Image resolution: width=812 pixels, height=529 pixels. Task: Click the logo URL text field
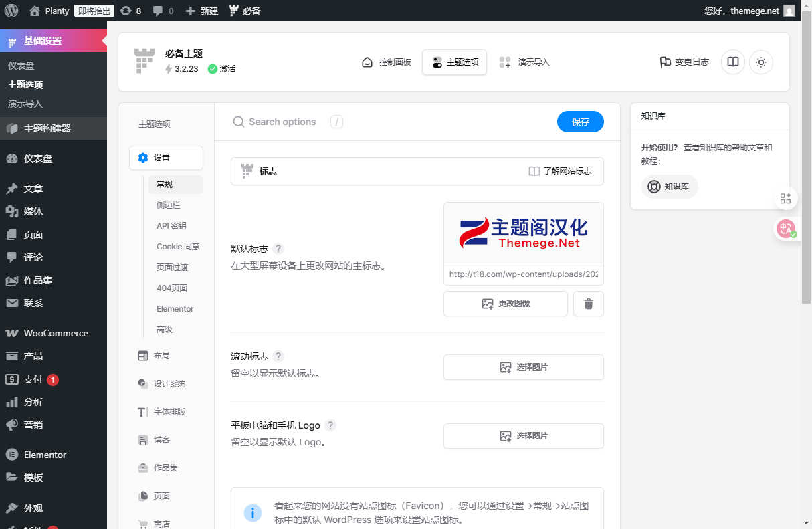click(x=524, y=274)
